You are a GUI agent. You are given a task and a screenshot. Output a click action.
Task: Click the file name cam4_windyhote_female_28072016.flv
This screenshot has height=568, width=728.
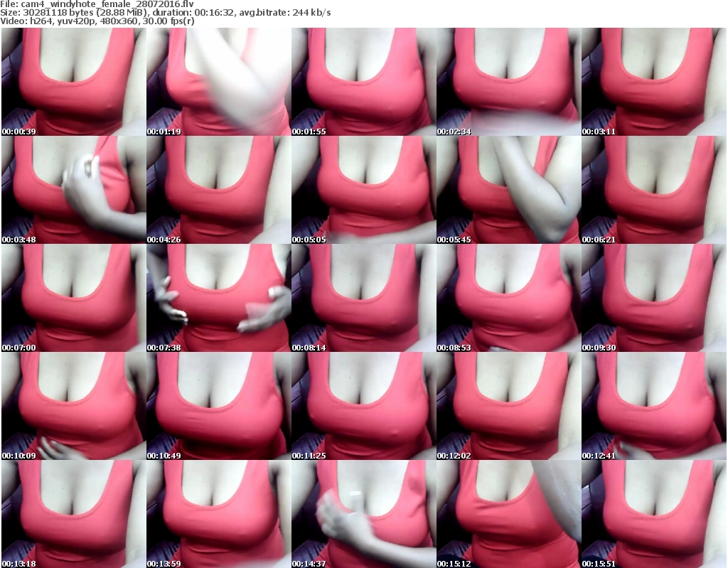tap(107, 4)
